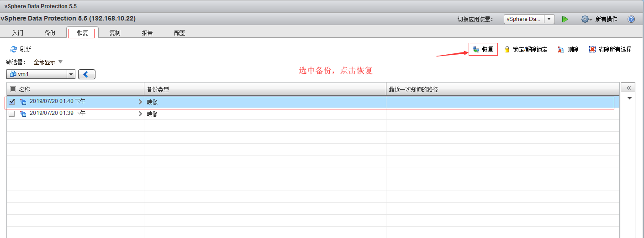Switch to the 备份 tab
The width and height of the screenshot is (644, 238).
tap(50, 33)
